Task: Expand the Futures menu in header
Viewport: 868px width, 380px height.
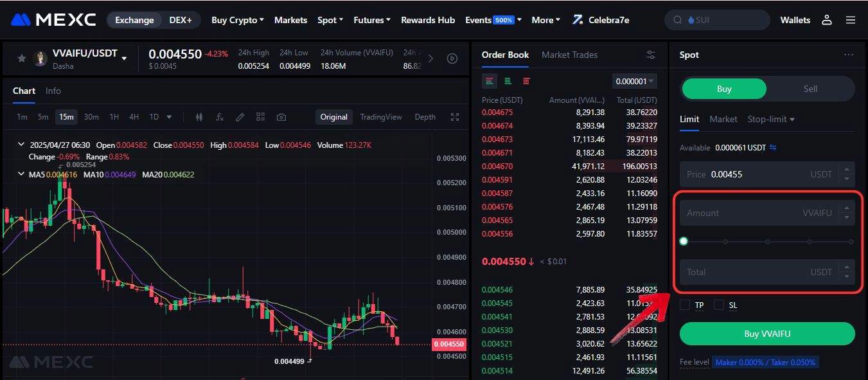Action: (x=372, y=20)
